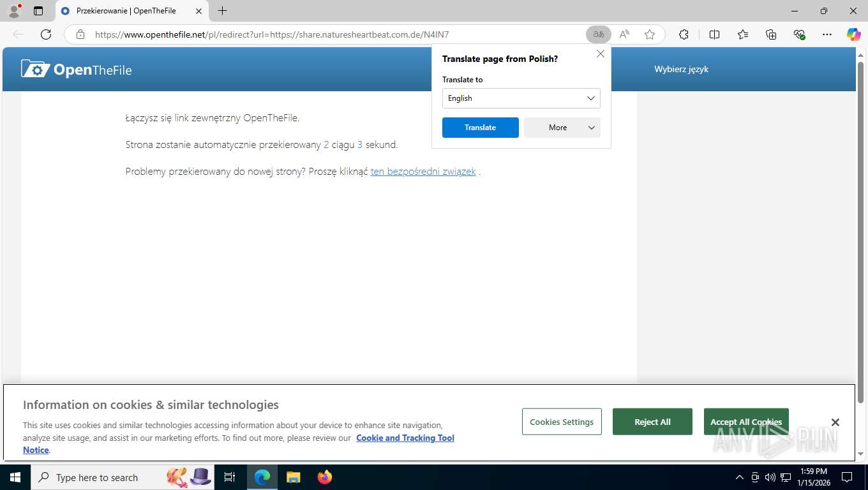
Task: Click 'Information on cookies & similar technologies' heading
Action: 151,405
